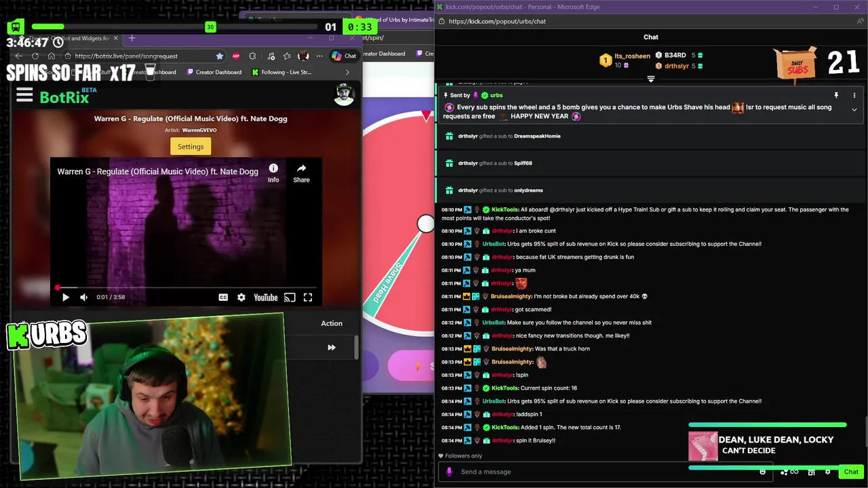
Task: Open the Creator Dashboard bookmark
Action: coord(215,73)
